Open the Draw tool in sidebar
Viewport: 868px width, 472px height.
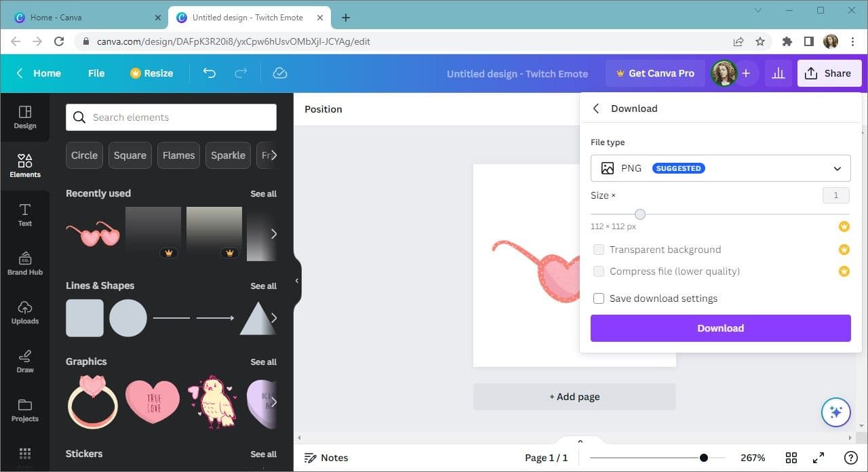coord(25,361)
